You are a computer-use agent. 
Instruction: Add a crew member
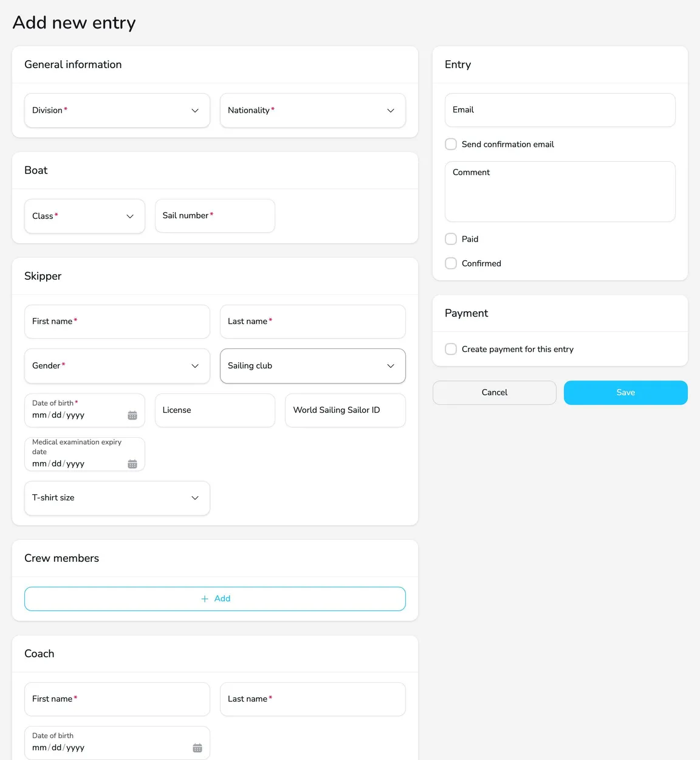pos(215,599)
